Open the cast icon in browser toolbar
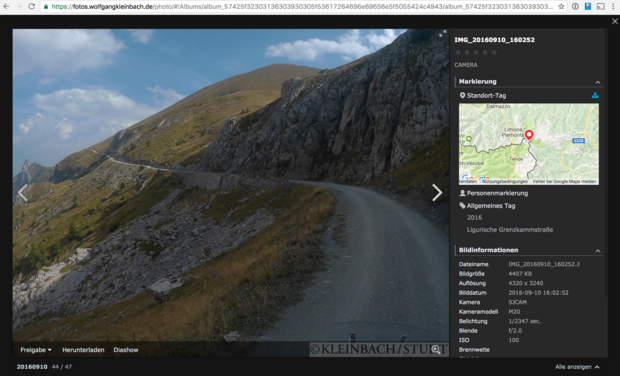Image resolution: width=620 pixels, height=376 pixels. pos(600,6)
